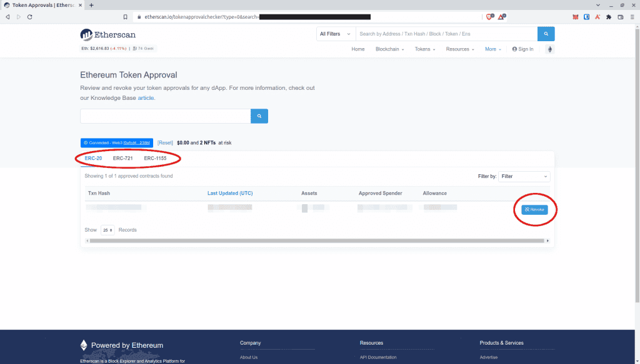Open the Filter by dropdown
The image size is (640, 364).
524,176
